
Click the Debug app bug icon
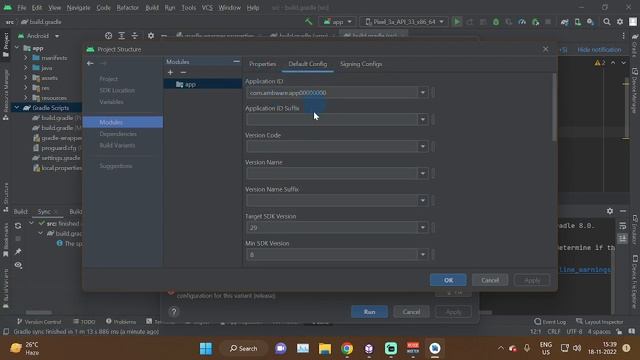496,22
